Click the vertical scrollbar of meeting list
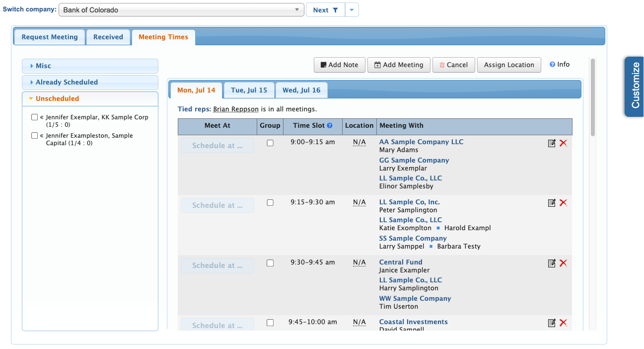 click(592, 97)
